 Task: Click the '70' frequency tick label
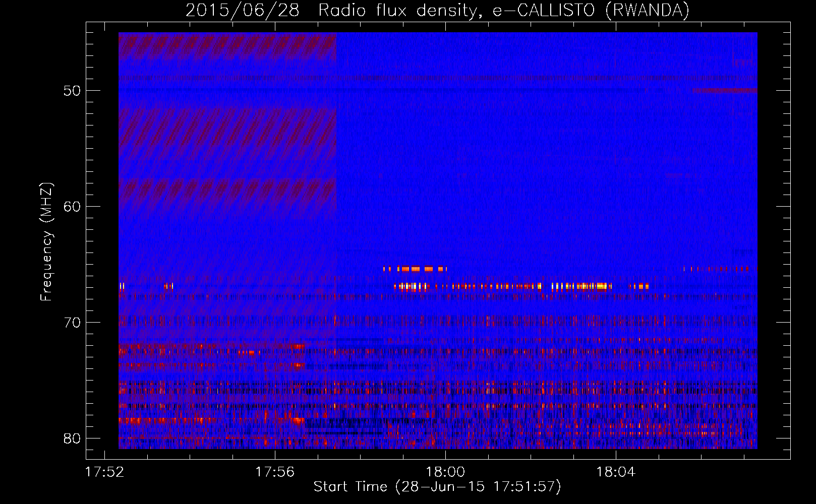click(x=73, y=323)
